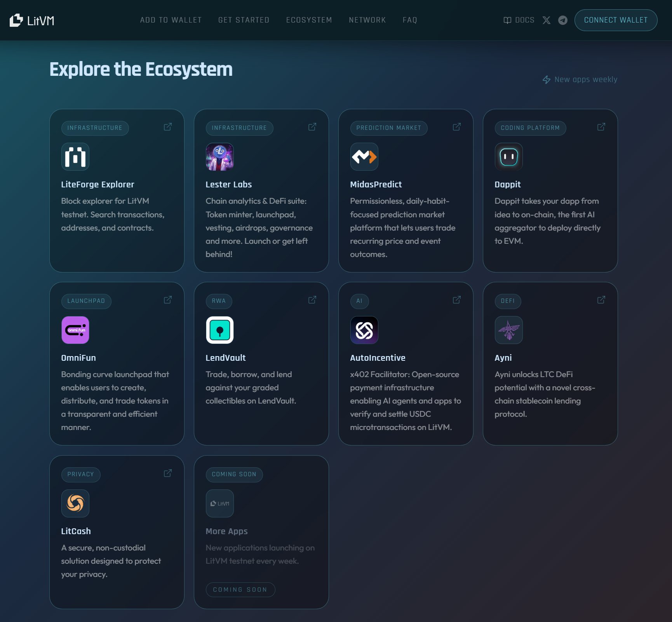Open the X (Twitter) profile icon
This screenshot has height=622, width=672.
coord(547,20)
